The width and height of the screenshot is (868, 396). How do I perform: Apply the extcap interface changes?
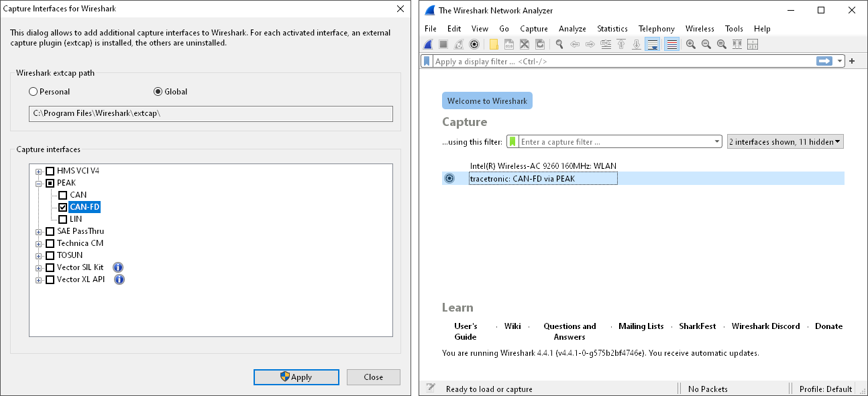coord(296,377)
